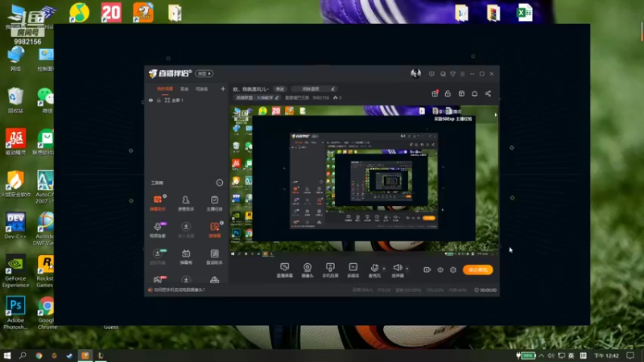Open the orange tool right of 多人连麦
The width and height of the screenshot is (644, 362).
pos(214,230)
